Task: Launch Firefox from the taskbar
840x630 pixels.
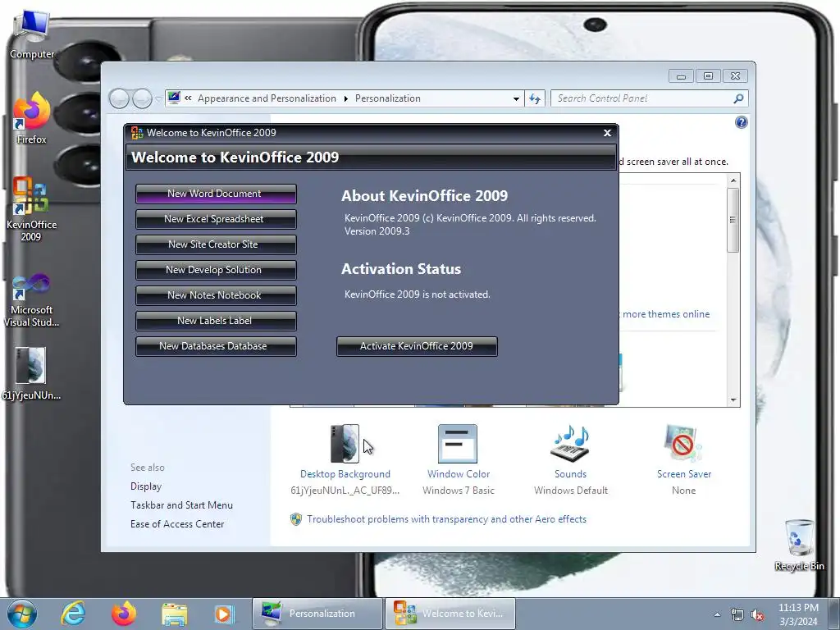Action: (124, 614)
